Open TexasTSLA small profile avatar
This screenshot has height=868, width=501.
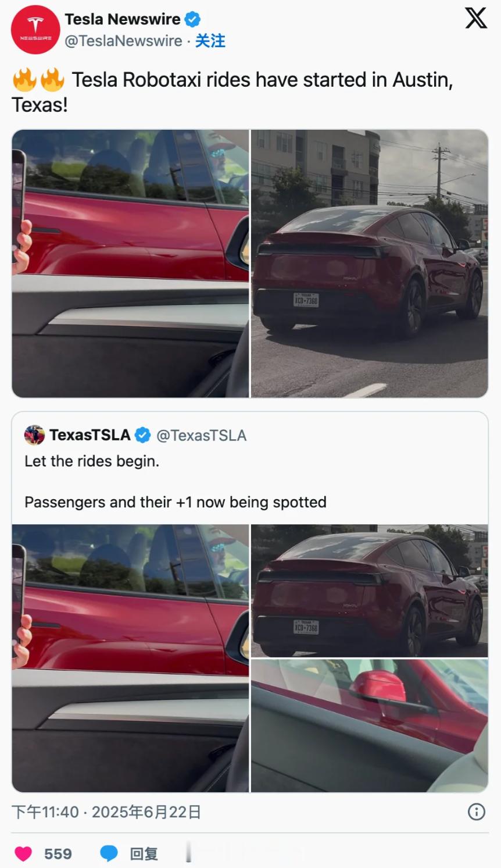point(34,435)
